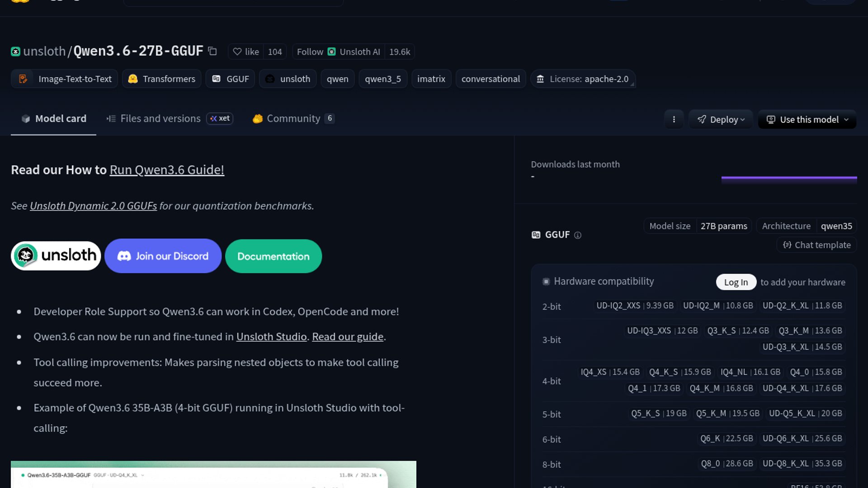Click the downloads last month graph
This screenshot has height=488, width=868.
coord(789,178)
